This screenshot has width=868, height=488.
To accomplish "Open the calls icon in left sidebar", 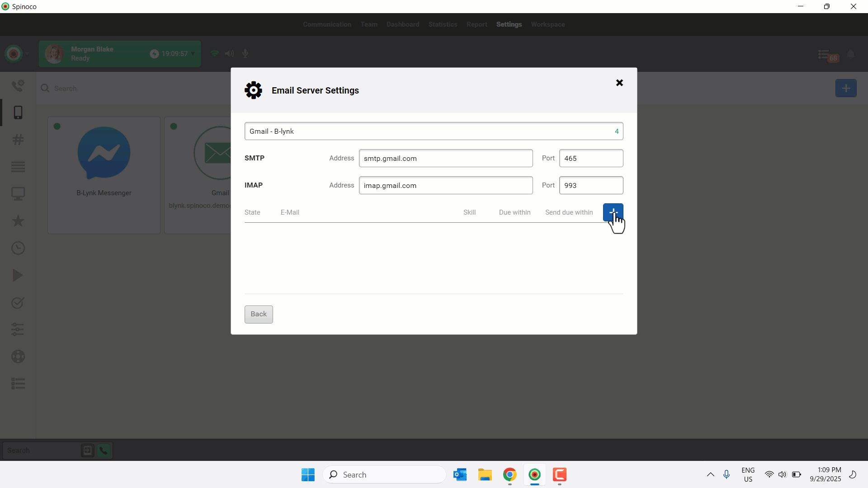I will 18,85.
